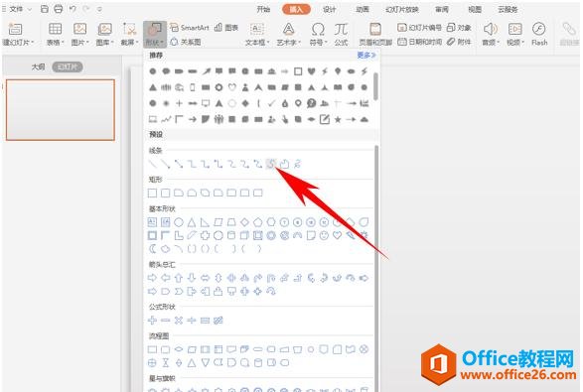This screenshot has width=583, height=392.
Task: Switch to the 审阅 ribbon tab
Action: pyautogui.click(x=442, y=9)
